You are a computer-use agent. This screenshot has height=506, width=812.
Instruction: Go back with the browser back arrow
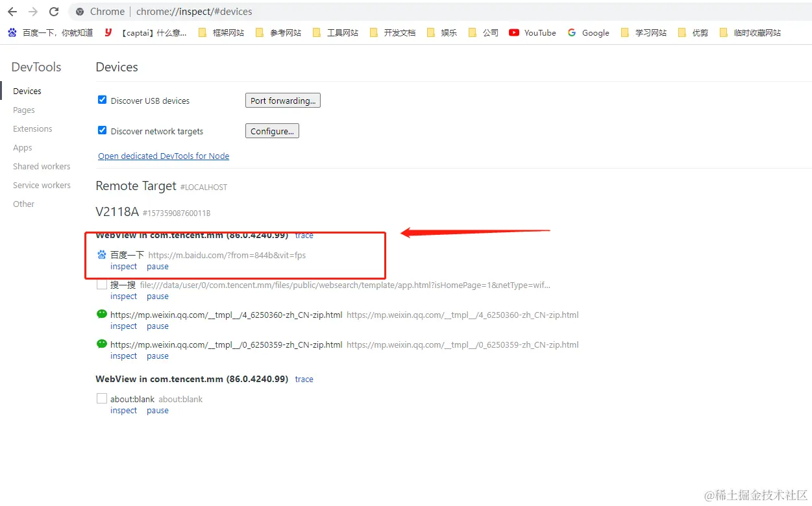(x=12, y=12)
